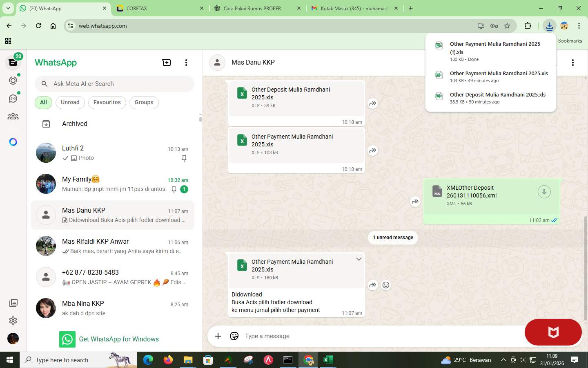
Task: Open the chat header three-dot menu
Action: tap(573, 62)
